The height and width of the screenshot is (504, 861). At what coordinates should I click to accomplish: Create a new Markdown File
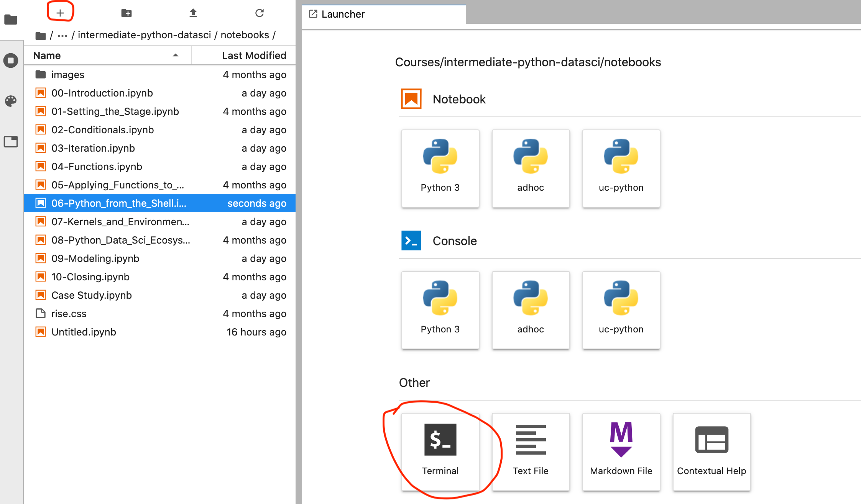click(621, 452)
